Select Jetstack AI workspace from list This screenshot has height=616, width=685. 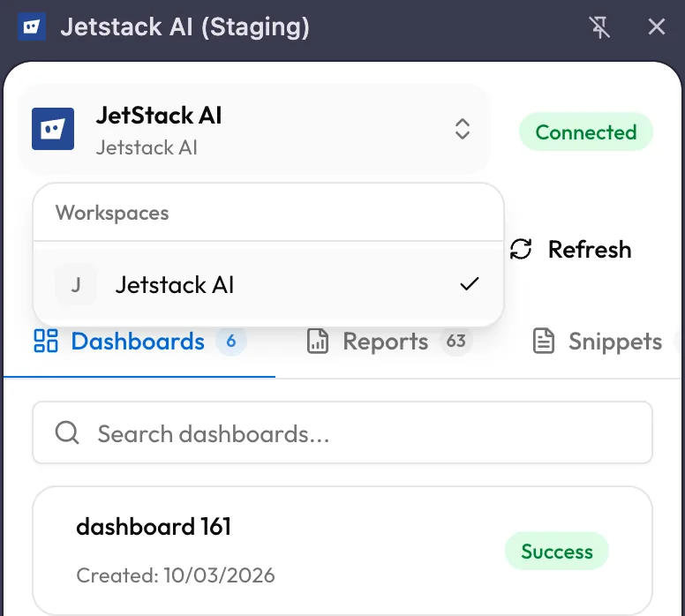click(x=268, y=285)
